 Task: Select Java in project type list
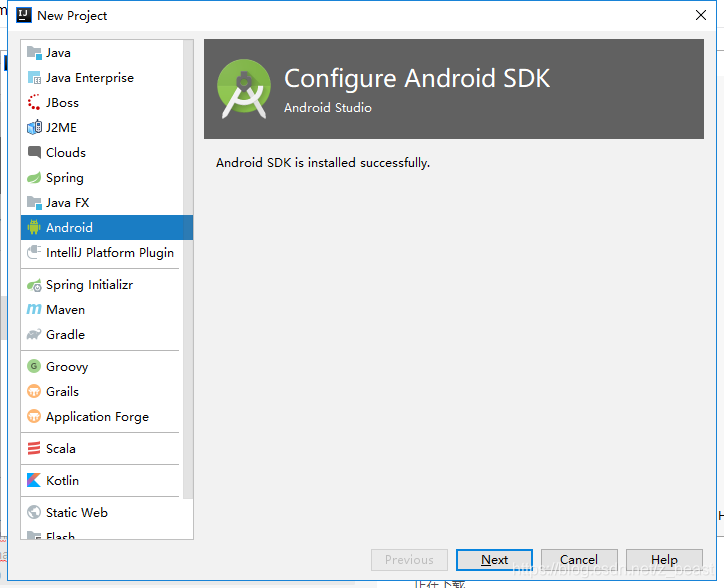[x=102, y=53]
